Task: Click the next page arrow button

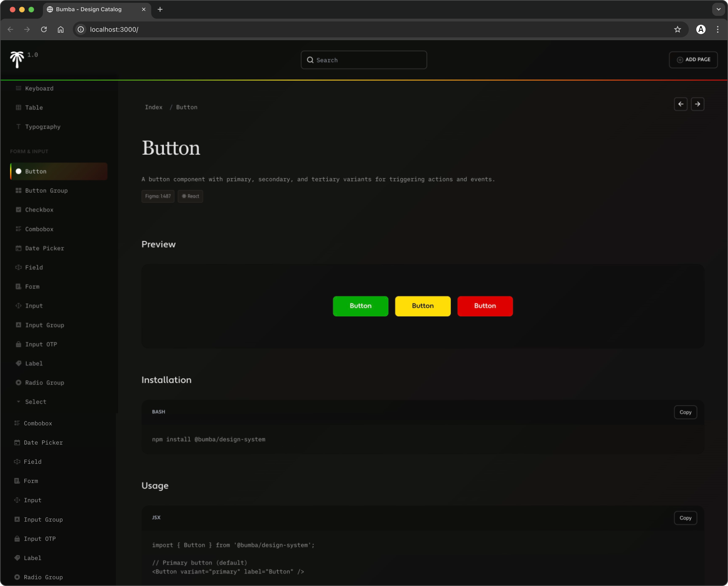Action: click(697, 104)
